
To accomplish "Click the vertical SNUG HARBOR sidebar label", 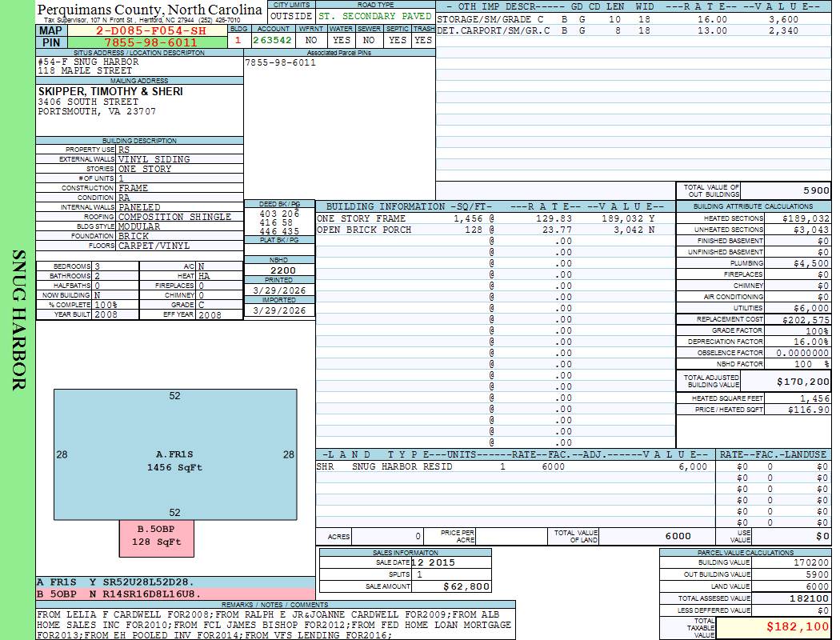I will tap(18, 320).
